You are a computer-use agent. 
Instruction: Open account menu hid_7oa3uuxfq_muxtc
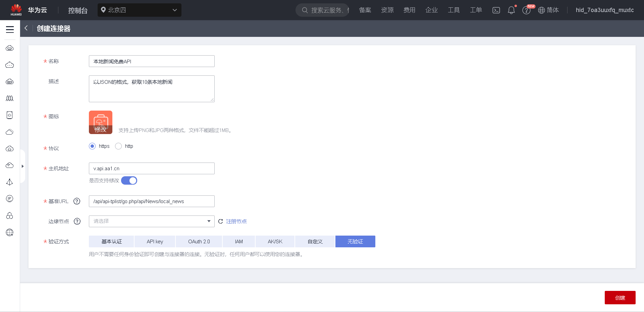[605, 10]
